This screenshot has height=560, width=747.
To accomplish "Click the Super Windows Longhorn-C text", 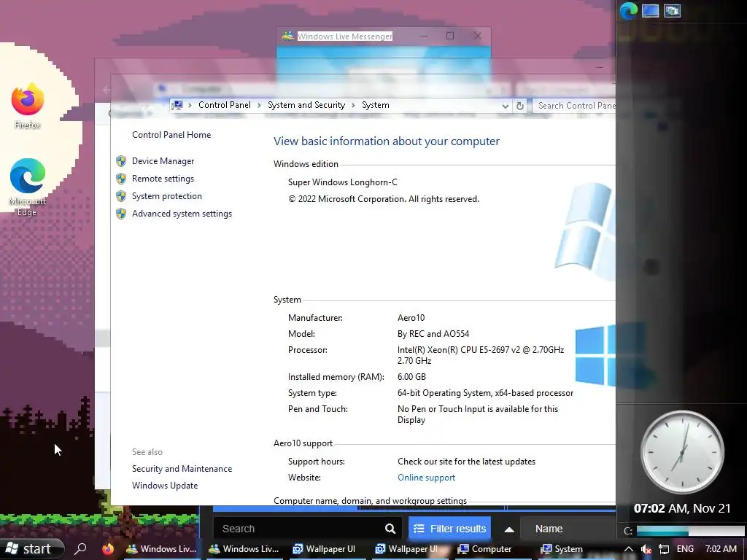I will point(343,182).
